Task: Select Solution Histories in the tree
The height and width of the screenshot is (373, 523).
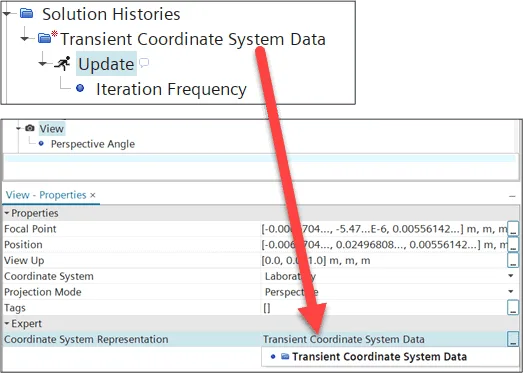Action: [x=111, y=14]
